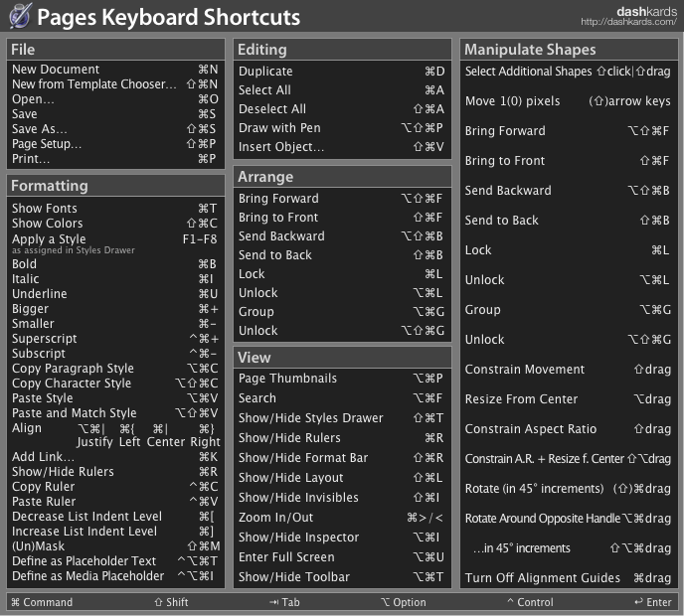Viewport: 684px width, 616px height.
Task: Click the 'Deselect All' row
Action: click(x=342, y=109)
